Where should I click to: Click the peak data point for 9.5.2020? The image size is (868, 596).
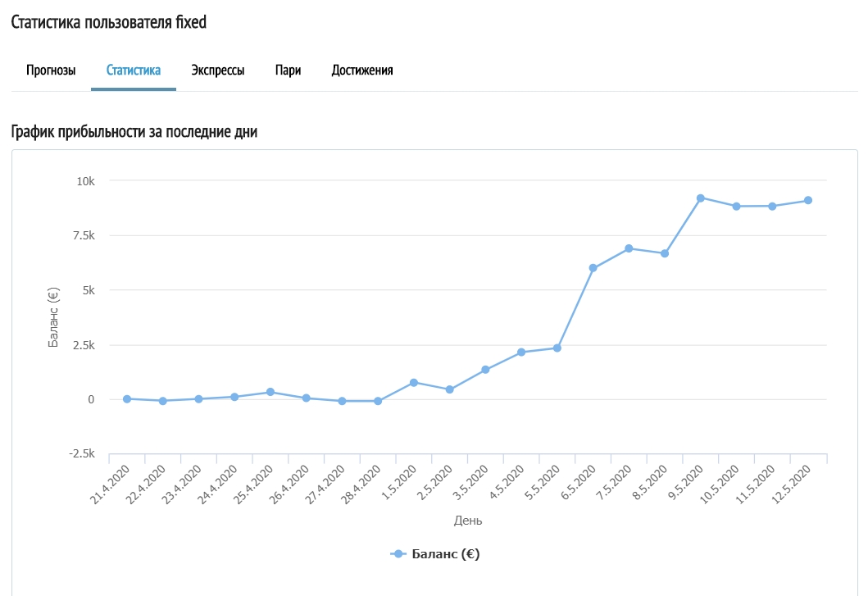click(x=701, y=198)
